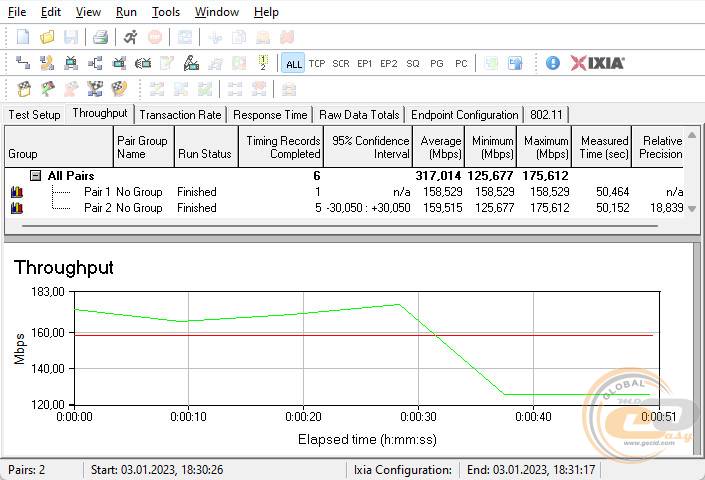
Task: Click All Pairs average value 317,014
Action: point(438,175)
